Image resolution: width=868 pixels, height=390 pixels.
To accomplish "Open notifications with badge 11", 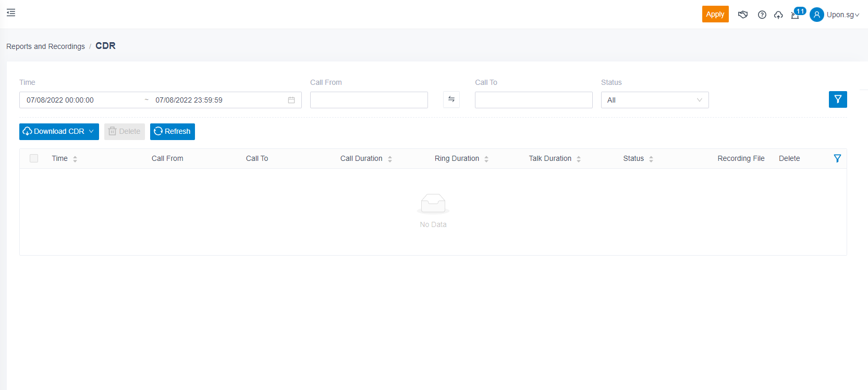I will pos(796,15).
